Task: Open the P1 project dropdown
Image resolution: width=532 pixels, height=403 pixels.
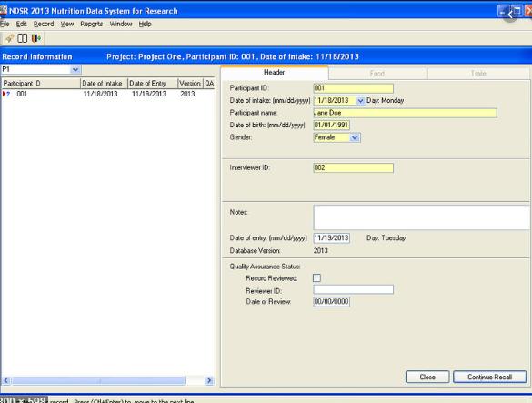Action: click(75, 70)
